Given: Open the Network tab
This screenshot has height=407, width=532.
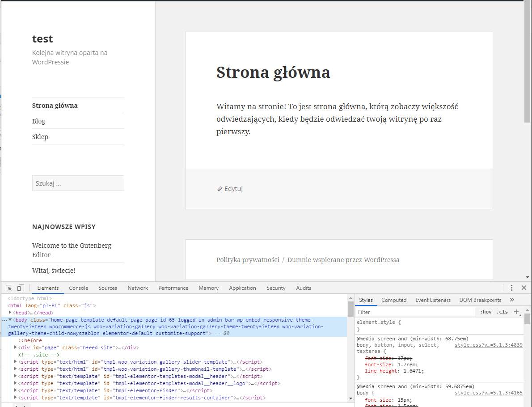Looking at the screenshot, I should point(138,288).
